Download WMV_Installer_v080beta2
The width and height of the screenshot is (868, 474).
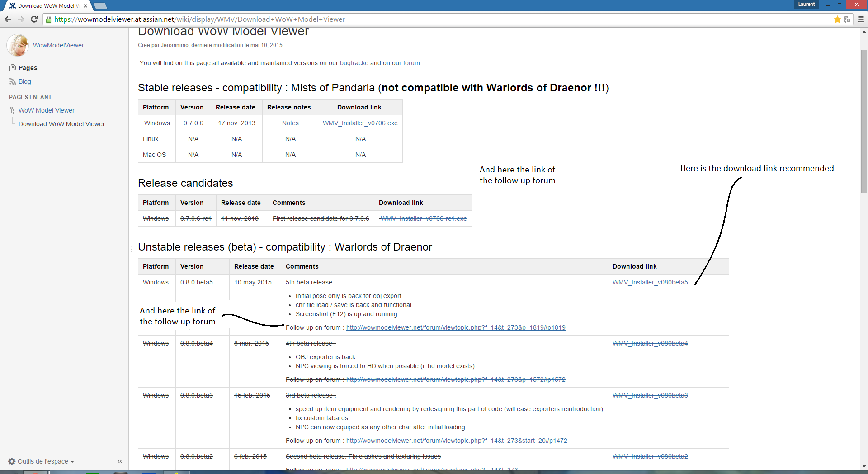coord(650,456)
